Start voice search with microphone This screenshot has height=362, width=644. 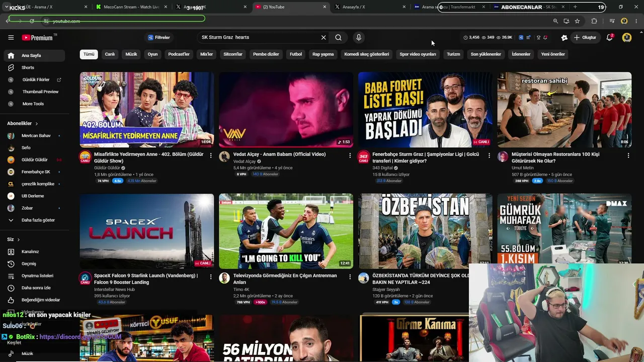click(x=358, y=37)
